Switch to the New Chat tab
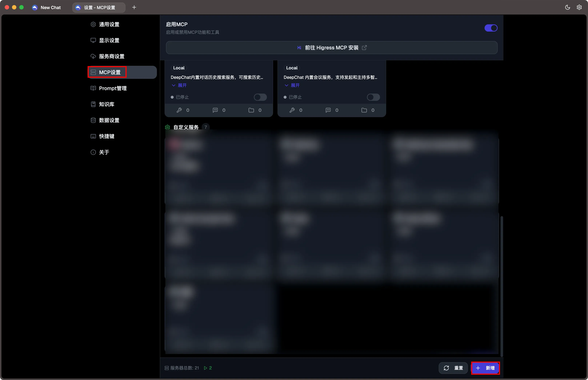 (47, 7)
